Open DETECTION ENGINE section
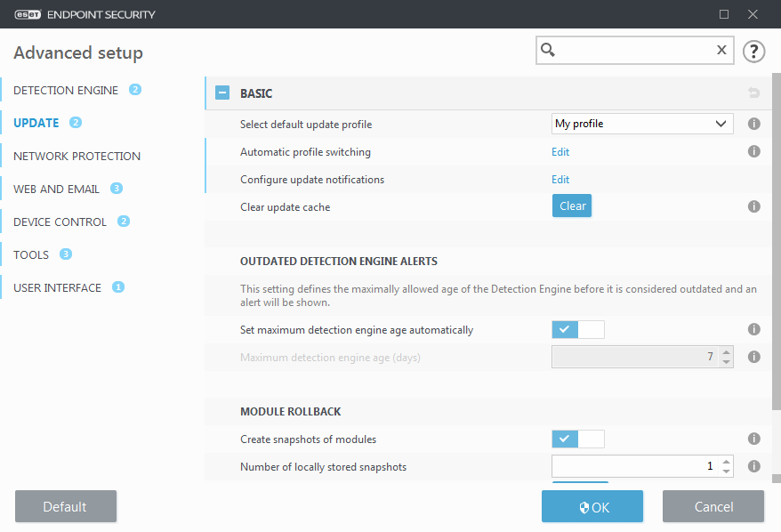Viewport: 781px width, 532px height. pyautogui.click(x=66, y=90)
